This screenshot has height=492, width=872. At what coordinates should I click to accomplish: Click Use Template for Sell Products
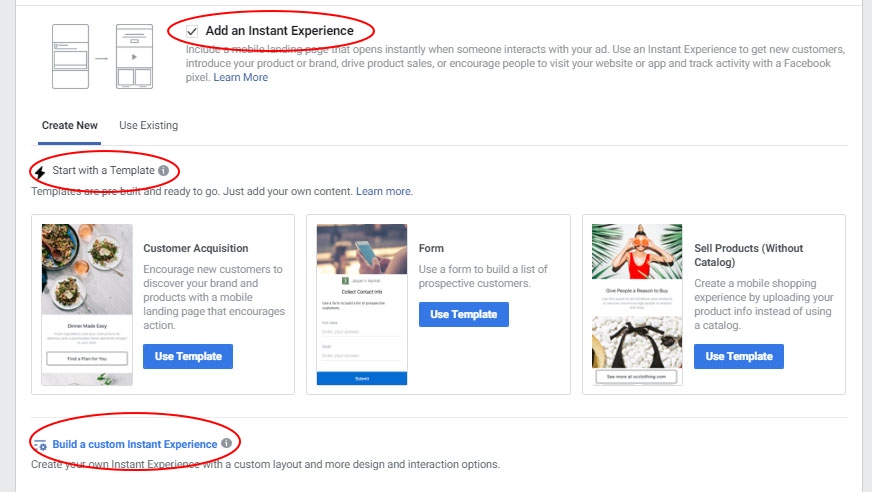coord(739,356)
